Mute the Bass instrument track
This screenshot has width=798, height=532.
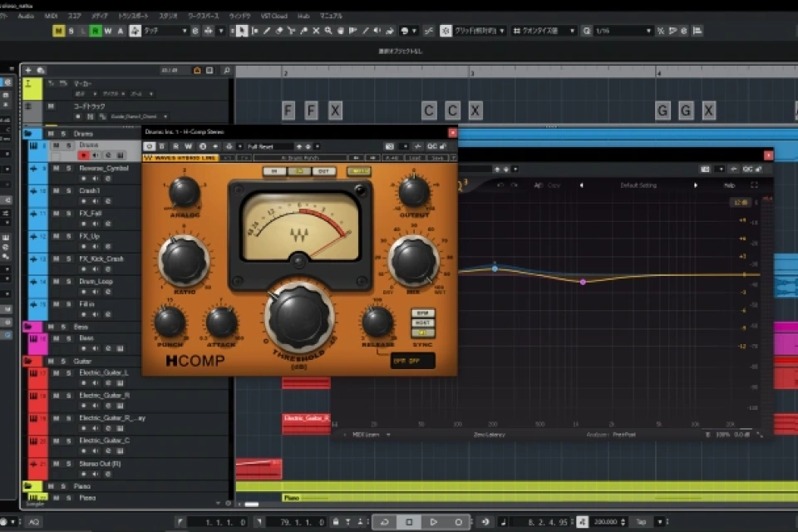[57, 338]
